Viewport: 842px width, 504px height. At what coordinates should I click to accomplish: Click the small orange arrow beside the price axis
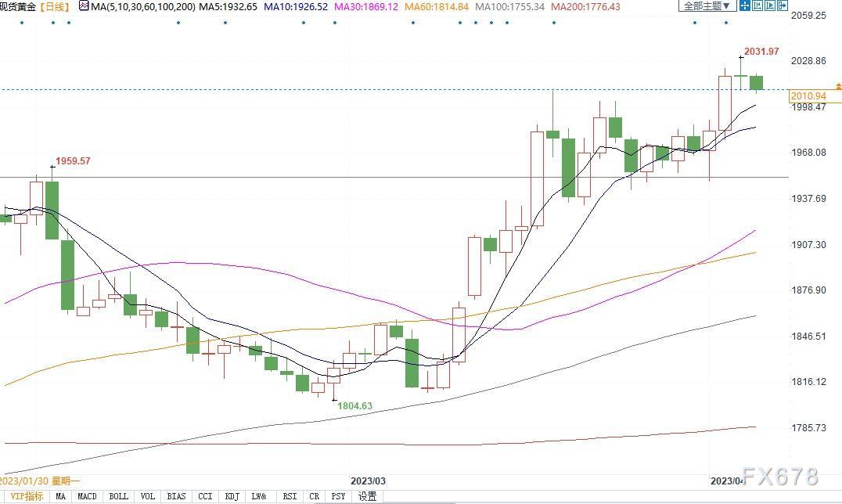[x=838, y=87]
